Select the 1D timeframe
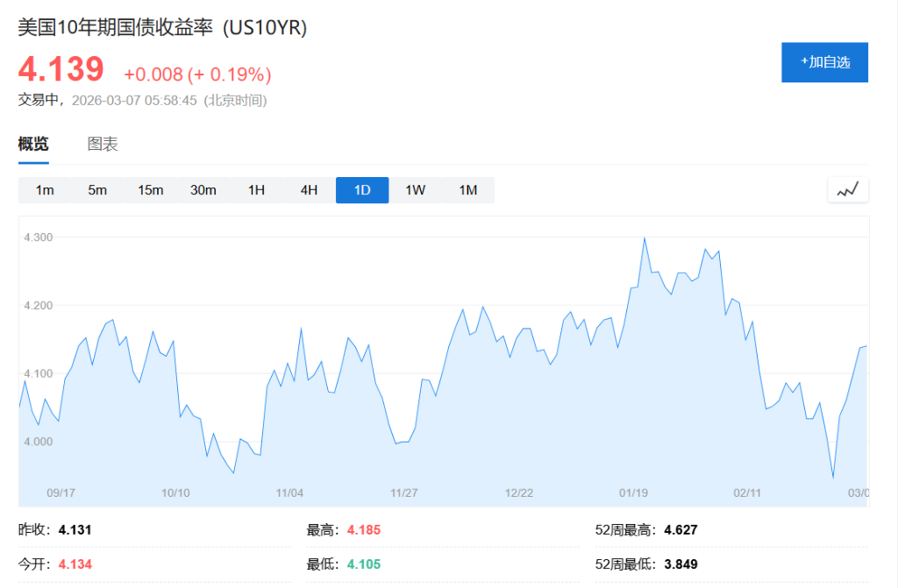This screenshot has height=588, width=898. (x=361, y=189)
